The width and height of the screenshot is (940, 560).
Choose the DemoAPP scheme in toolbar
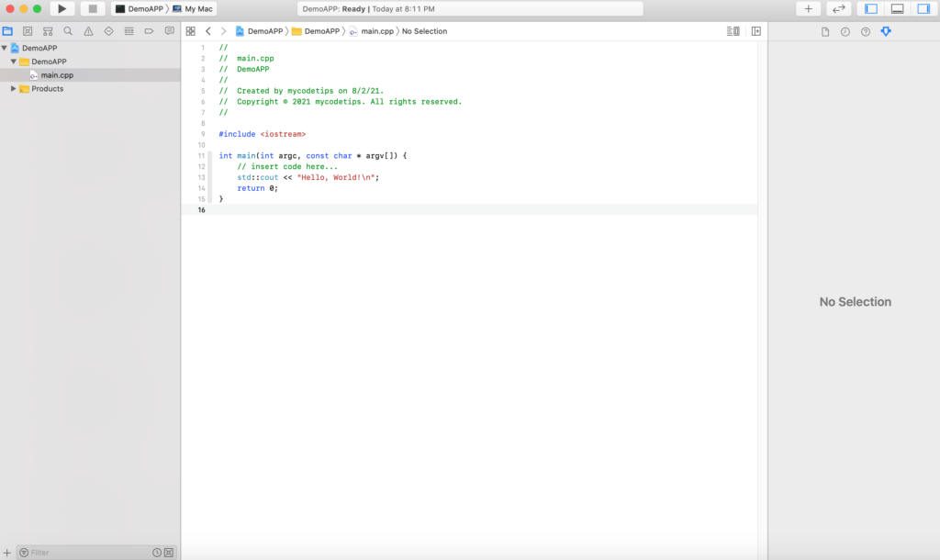coord(140,9)
